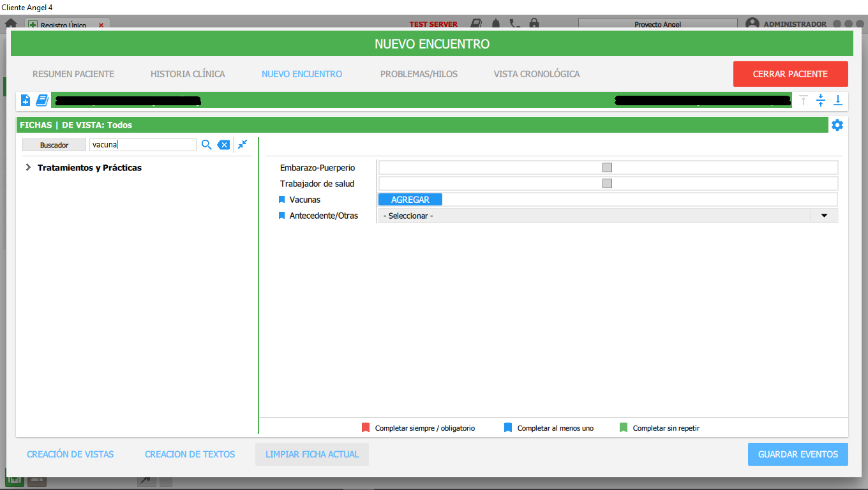Open the Resumen Paciente tab
This screenshot has width=868, height=490.
[73, 74]
